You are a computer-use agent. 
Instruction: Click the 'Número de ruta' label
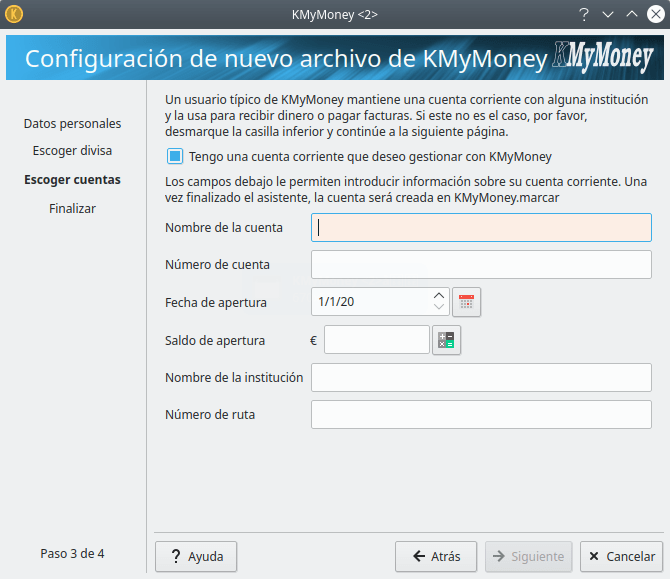(x=210, y=414)
